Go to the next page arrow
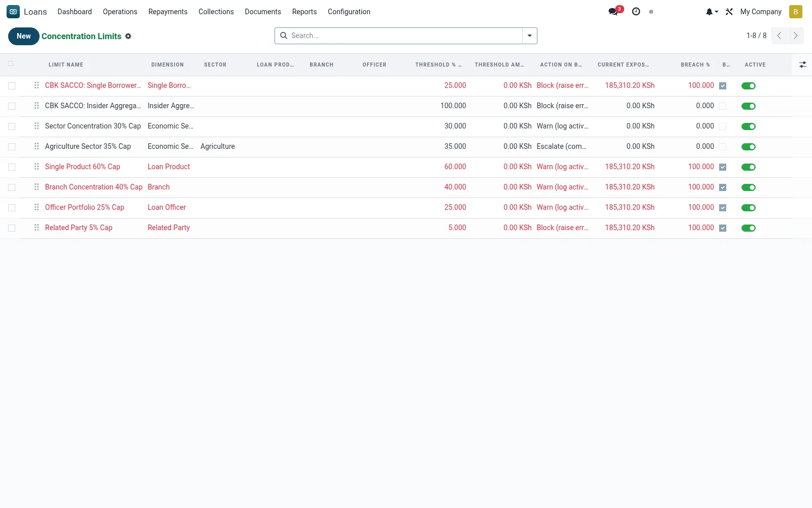The height and width of the screenshot is (508, 812). [796, 36]
